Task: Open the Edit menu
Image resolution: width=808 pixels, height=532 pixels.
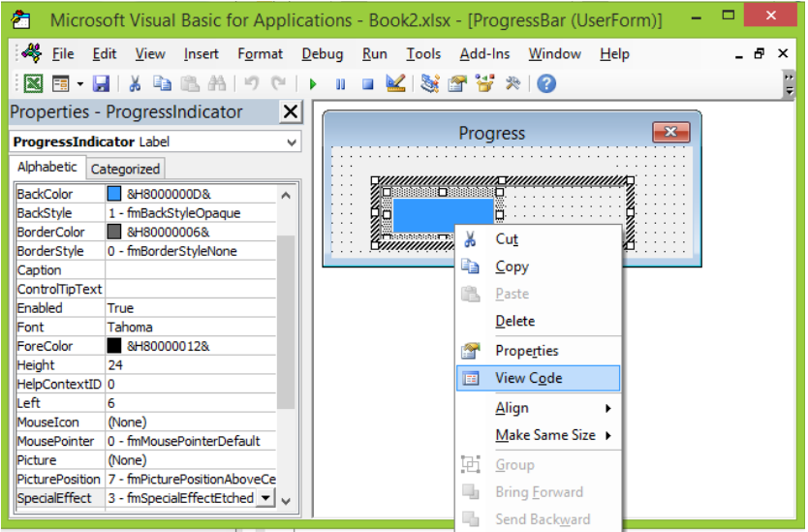Action: point(104,53)
